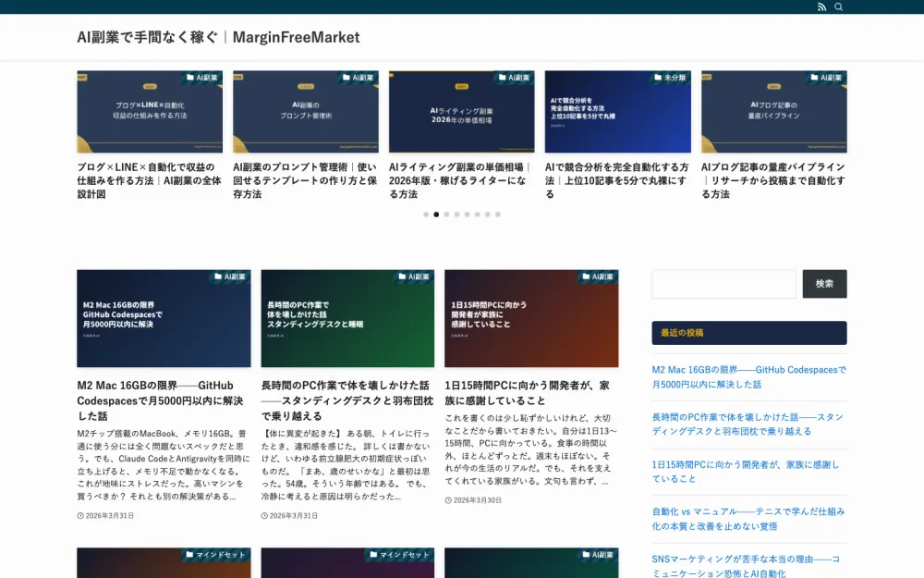Open title AIで競合分析を完全自動化する方法

pyautogui.click(x=617, y=180)
